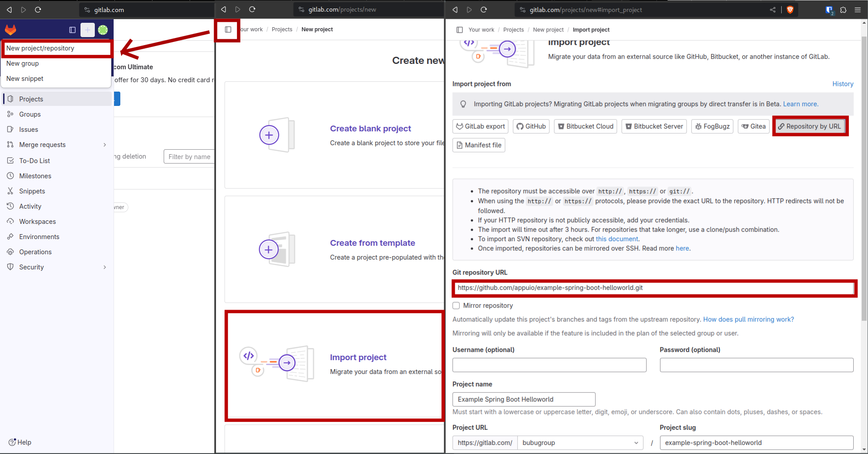Open the import History link
This screenshot has height=454, width=868.
[x=843, y=84]
